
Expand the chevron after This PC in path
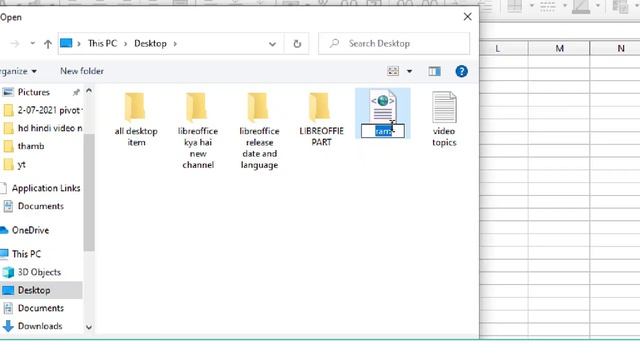[x=126, y=43]
